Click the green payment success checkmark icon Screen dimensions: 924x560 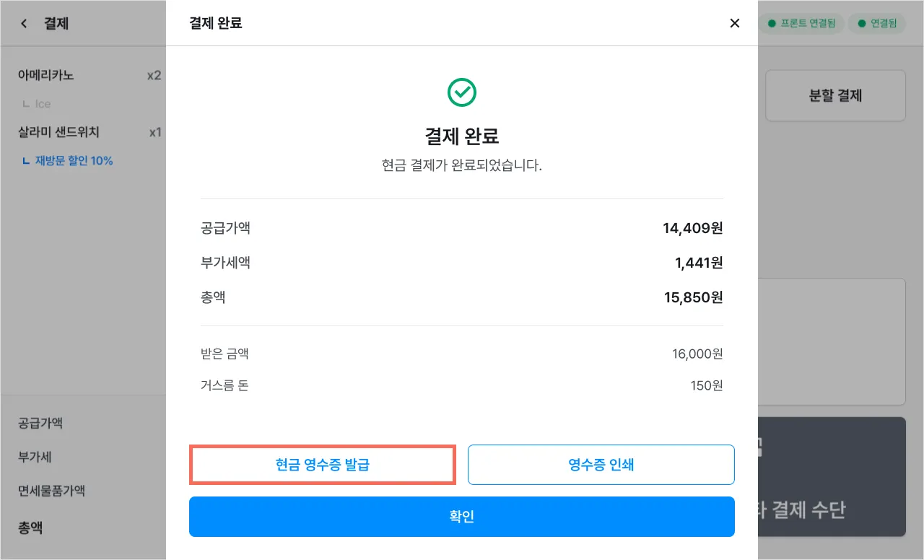click(x=462, y=92)
